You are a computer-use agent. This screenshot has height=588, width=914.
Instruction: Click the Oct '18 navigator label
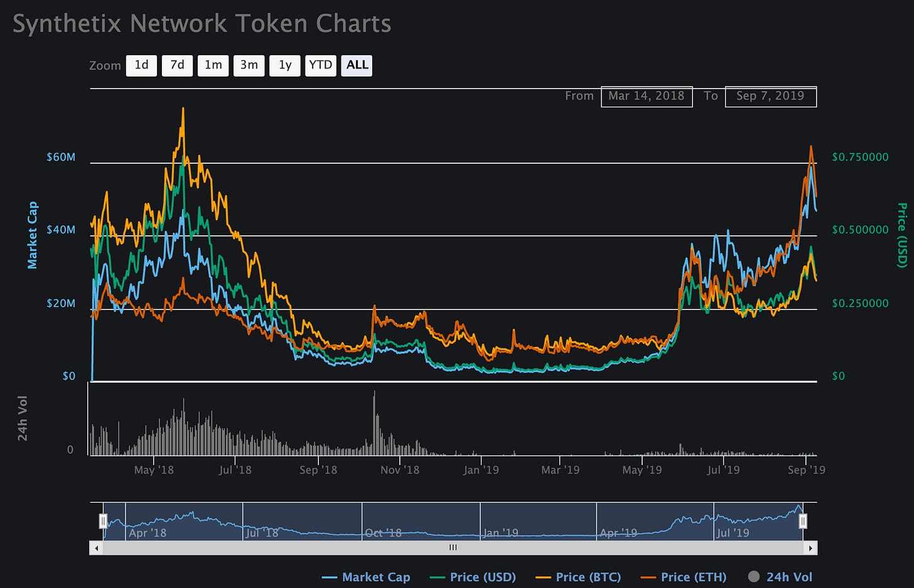tap(383, 533)
